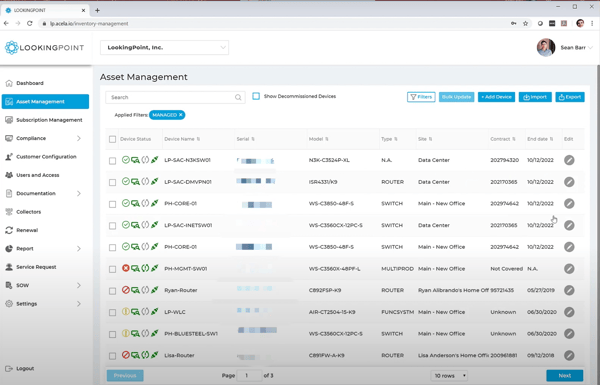
Task: Expand the Report submenu chevron
Action: [x=78, y=248]
